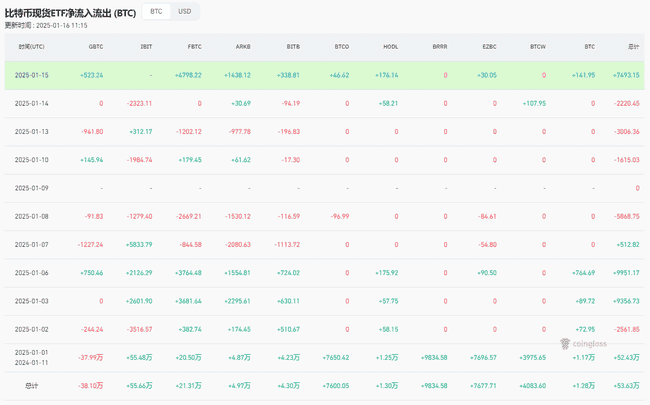The height and width of the screenshot is (405, 650).
Task: Click the BRRR column header
Action: [440, 47]
